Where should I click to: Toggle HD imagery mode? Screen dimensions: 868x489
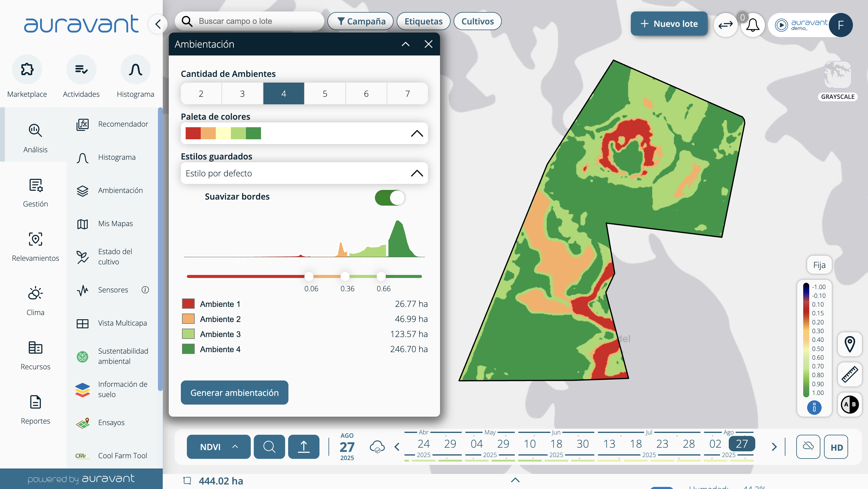pyautogui.click(x=836, y=447)
